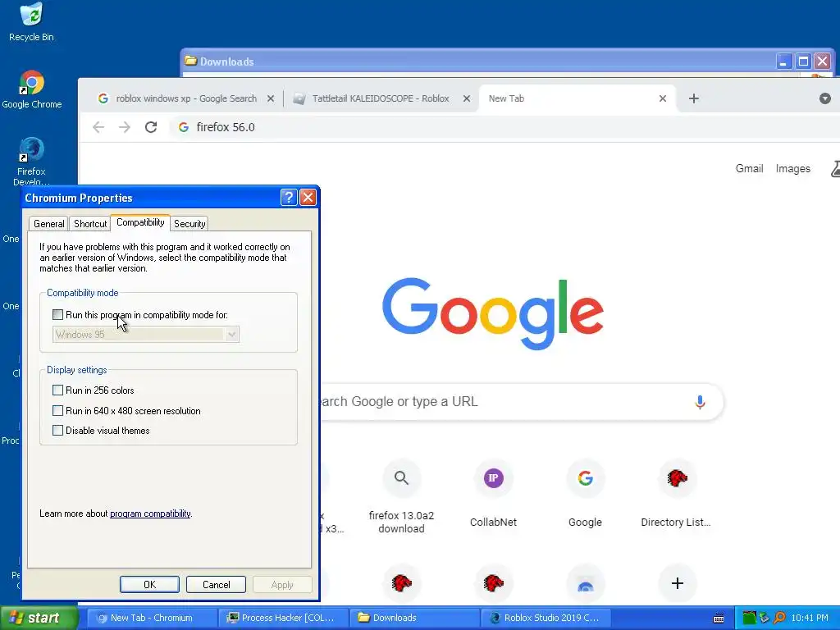Screen dimensions: 840x630
Task: Launch the Google Chrome desktop shortcut
Action: pyautogui.click(x=32, y=89)
